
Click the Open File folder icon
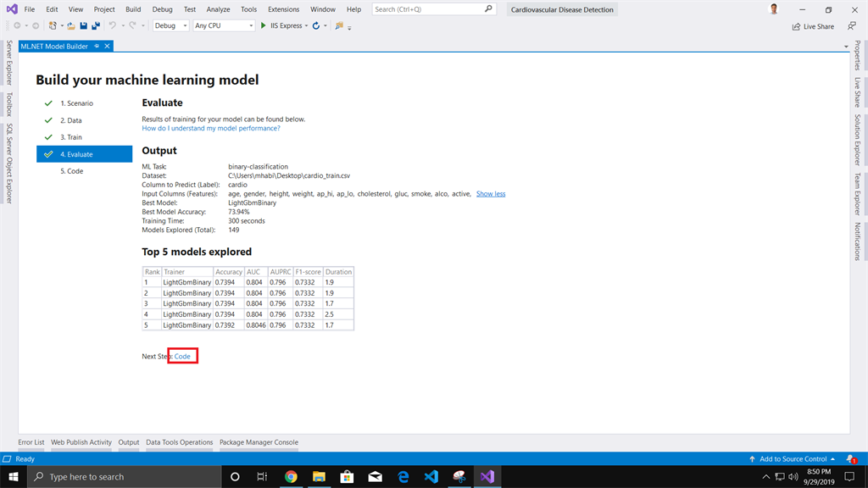click(x=71, y=25)
